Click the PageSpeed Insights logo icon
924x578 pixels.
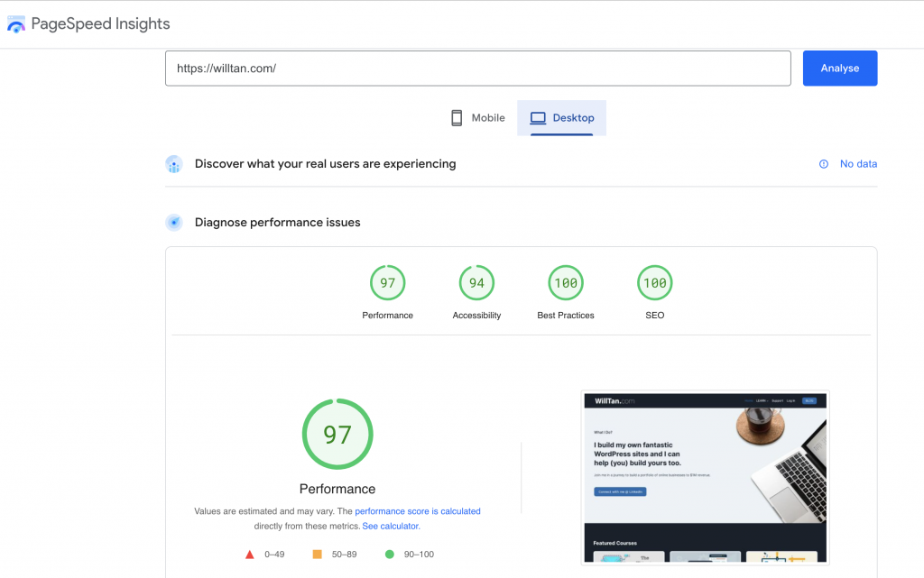tap(16, 24)
